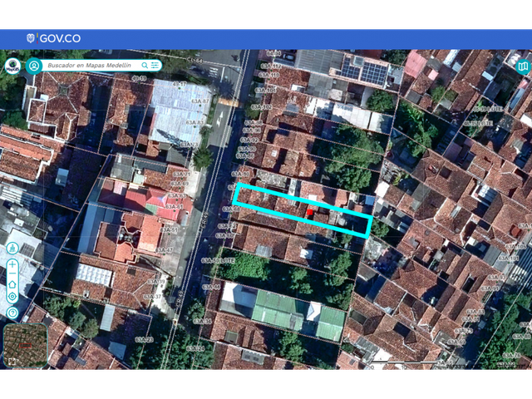This screenshot has width=532, height=399.
Task: Open the GOV.CO portal logo link
Action: [x=53, y=38]
